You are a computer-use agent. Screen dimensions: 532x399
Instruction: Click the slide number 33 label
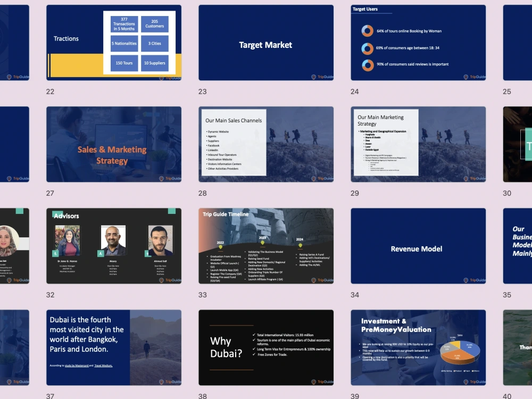tap(203, 295)
